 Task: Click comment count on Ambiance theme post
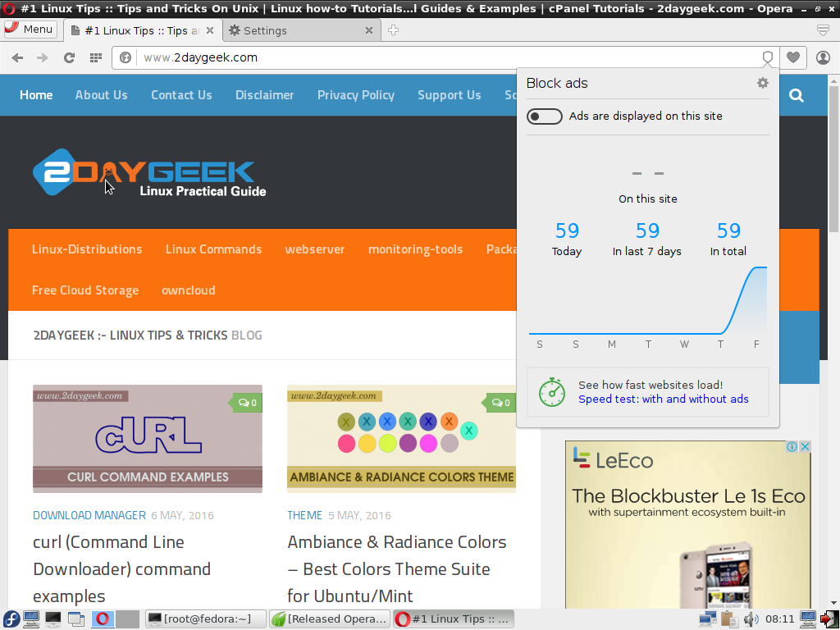click(x=500, y=403)
